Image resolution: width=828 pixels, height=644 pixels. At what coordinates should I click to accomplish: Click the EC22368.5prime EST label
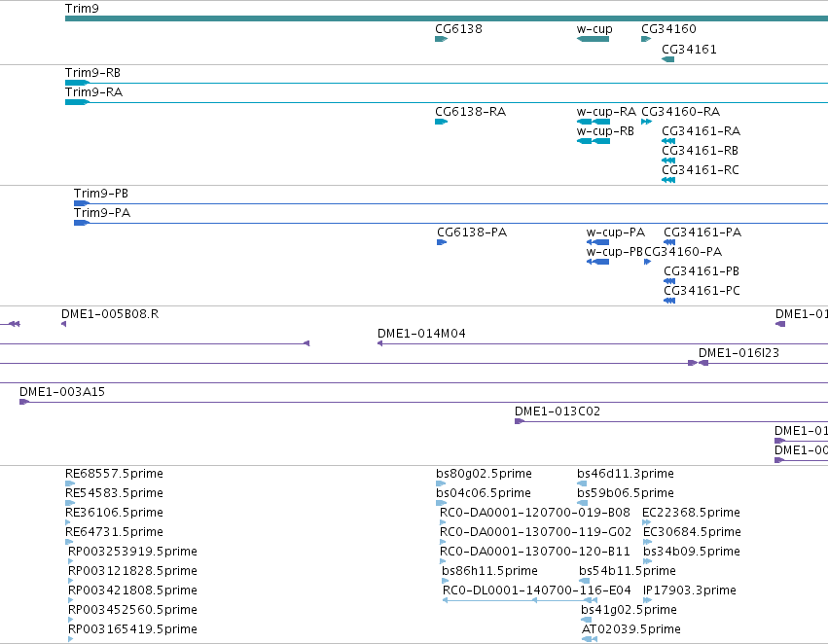(x=691, y=513)
